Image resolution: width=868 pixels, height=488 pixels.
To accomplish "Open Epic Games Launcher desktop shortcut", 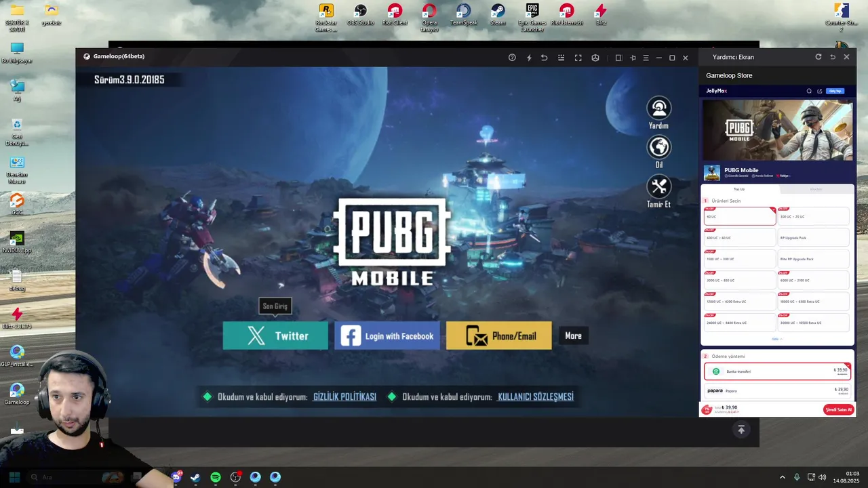I will click(x=532, y=17).
